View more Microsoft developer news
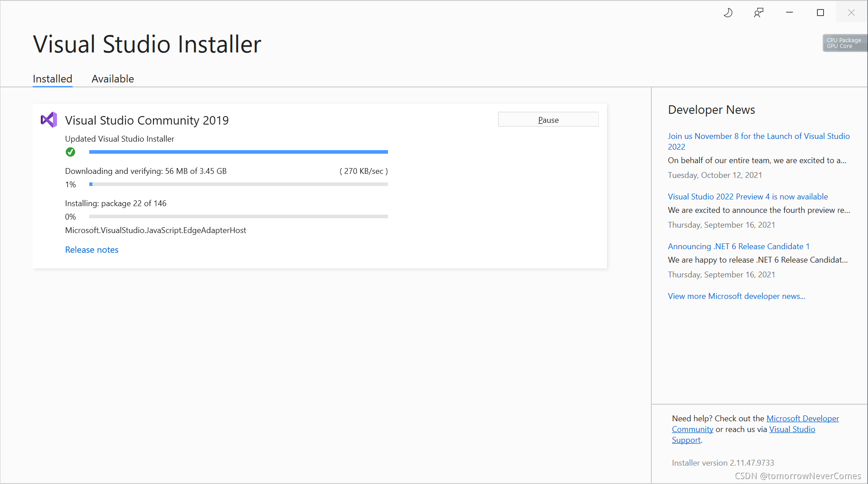 click(736, 296)
